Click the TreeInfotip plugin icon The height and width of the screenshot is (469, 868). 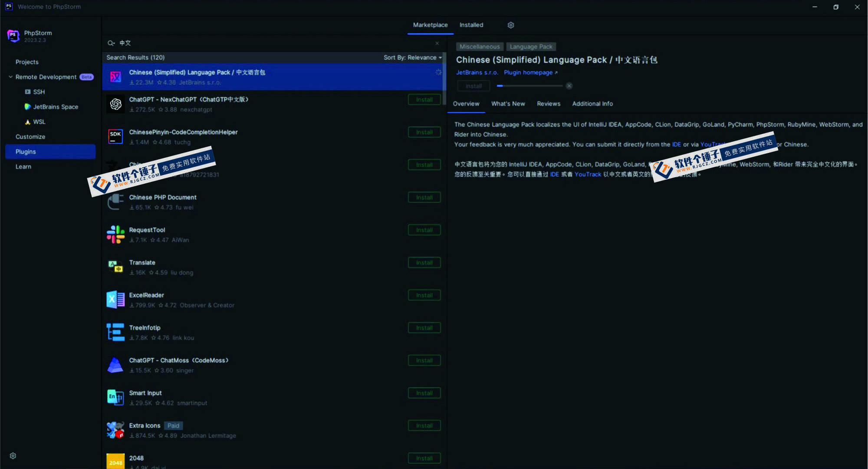pyautogui.click(x=115, y=332)
